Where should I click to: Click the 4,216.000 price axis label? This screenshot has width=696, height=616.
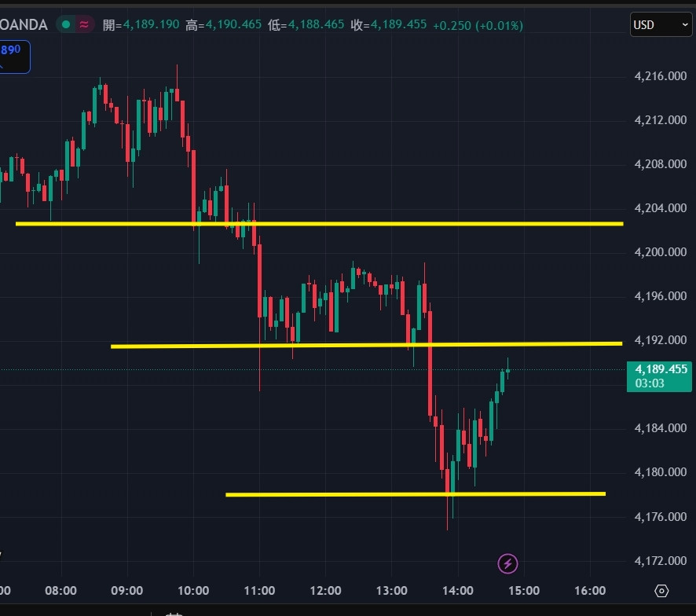tap(660, 76)
